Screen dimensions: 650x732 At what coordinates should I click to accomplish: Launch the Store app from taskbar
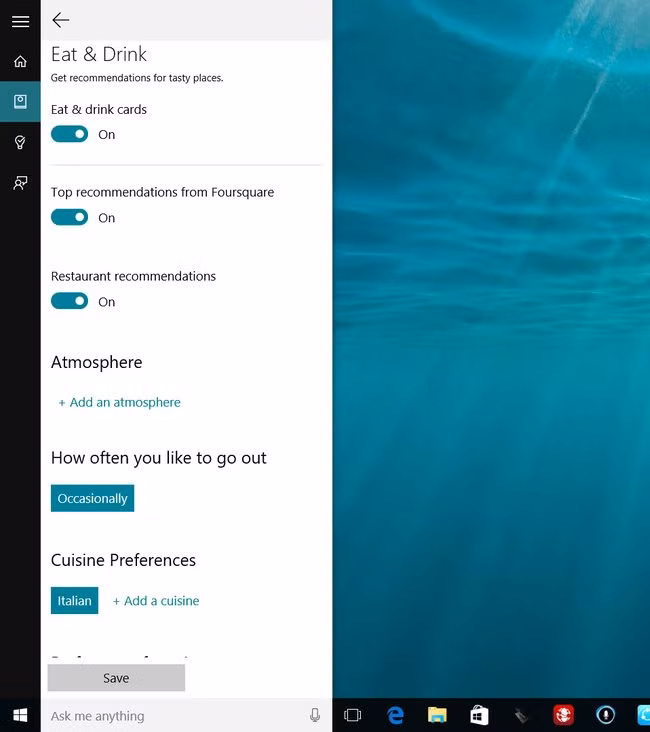(479, 715)
